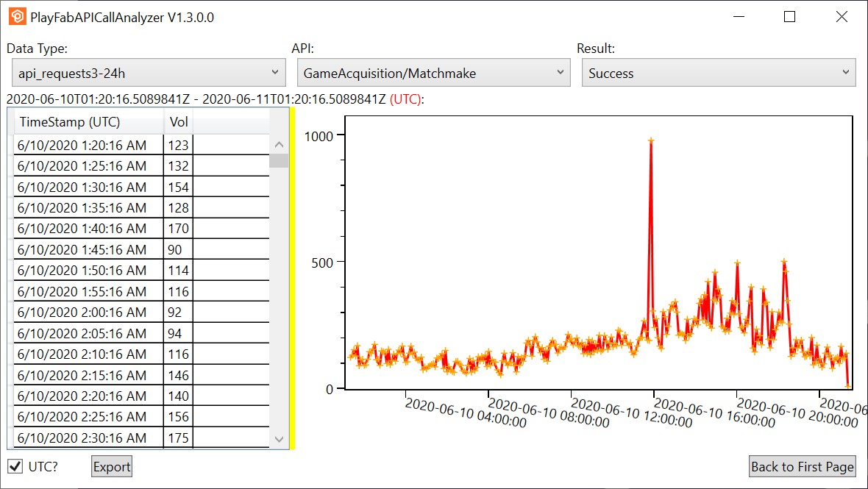
Task: Minimize the PlayFabAPICallAnalyzer window
Action: 739,17
